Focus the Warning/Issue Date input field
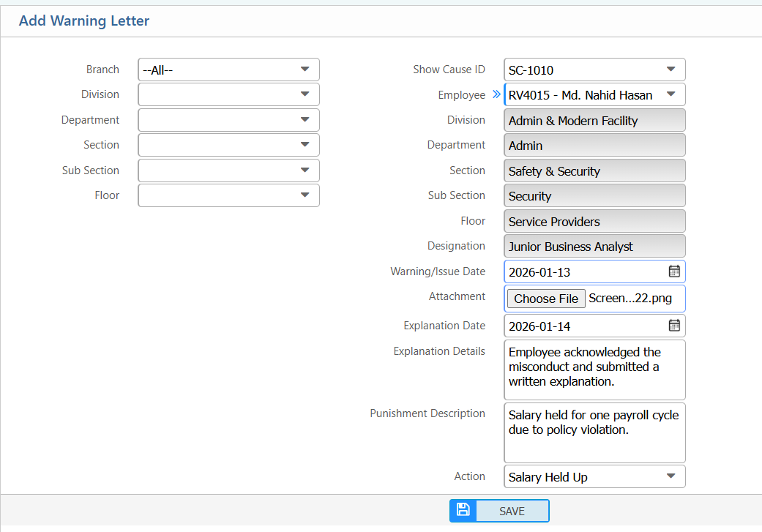 583,272
